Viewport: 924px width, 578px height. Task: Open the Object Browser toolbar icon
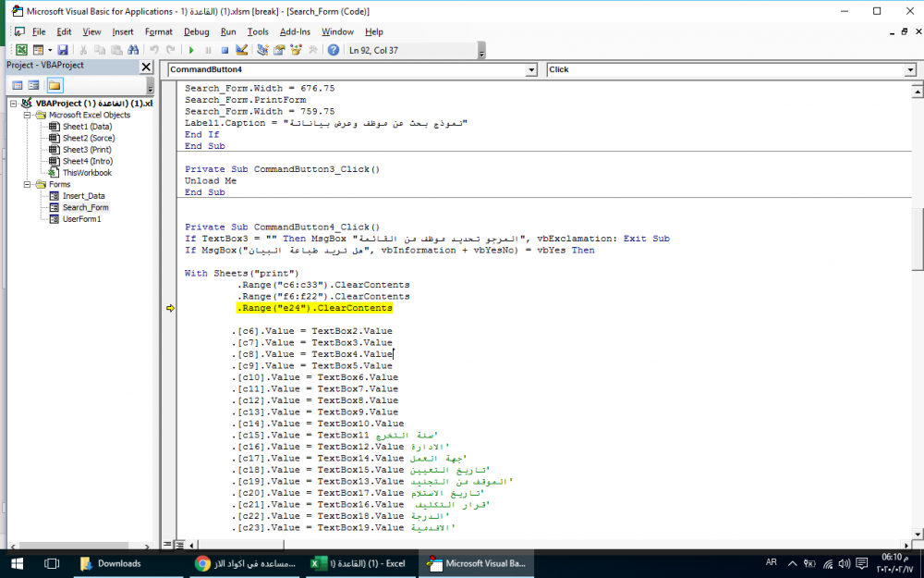[x=296, y=50]
